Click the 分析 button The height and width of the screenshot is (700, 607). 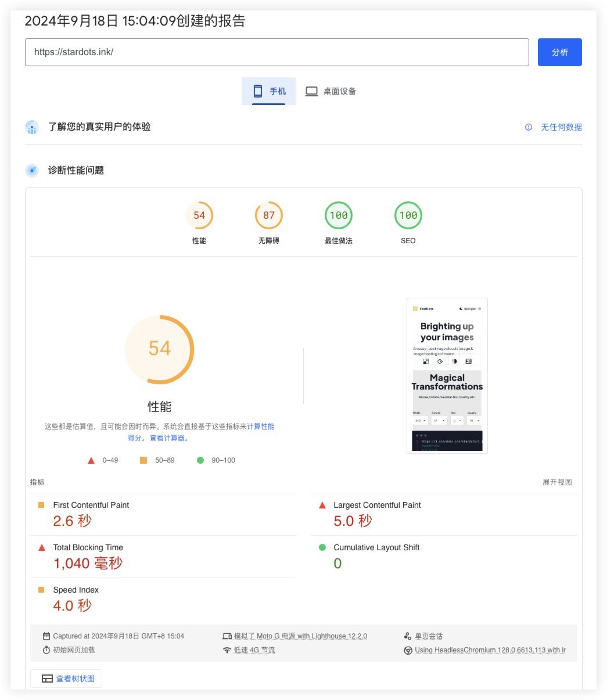(559, 52)
